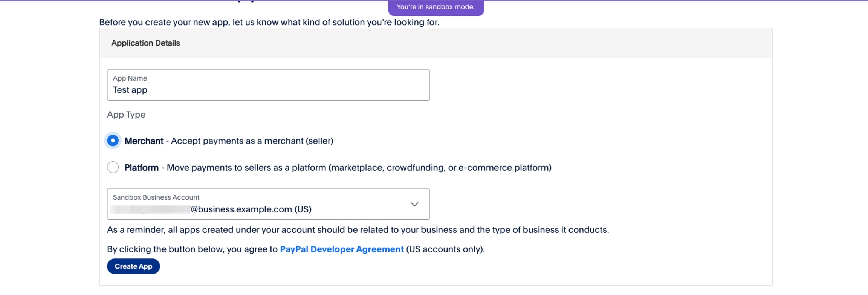This screenshot has width=868, height=295.
Task: Place cursor on the 'Test app' text
Action: click(130, 90)
